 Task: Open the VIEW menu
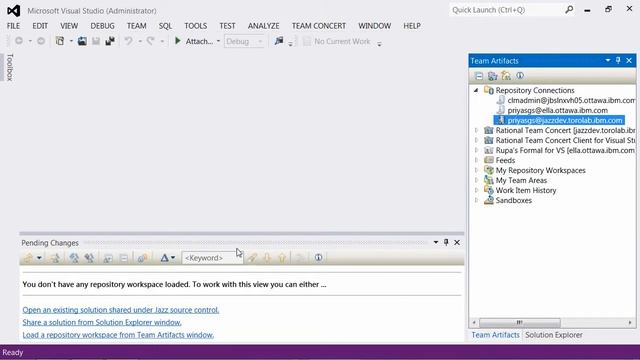pyautogui.click(x=69, y=26)
